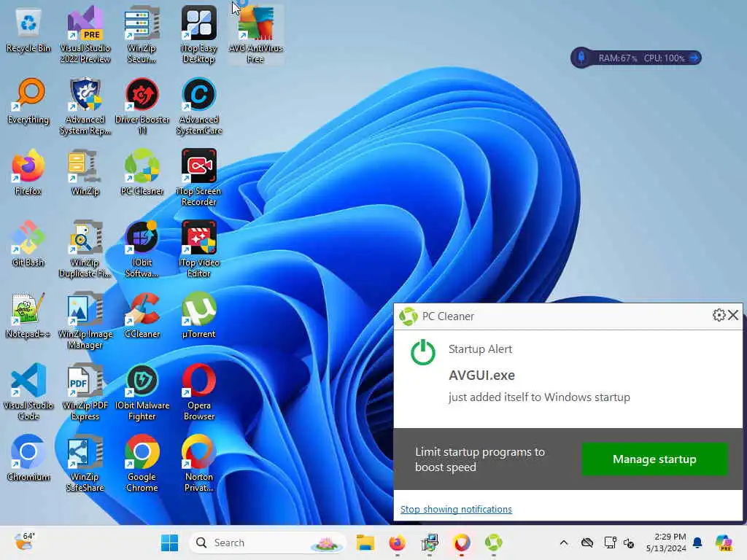Open the weather widget showing 64°
747x560 pixels.
pyautogui.click(x=24, y=542)
